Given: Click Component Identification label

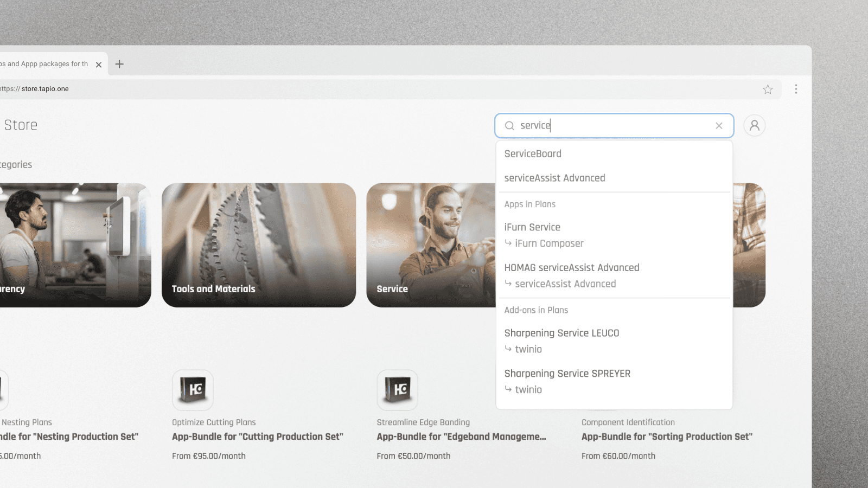Looking at the screenshot, I should pyautogui.click(x=628, y=422).
